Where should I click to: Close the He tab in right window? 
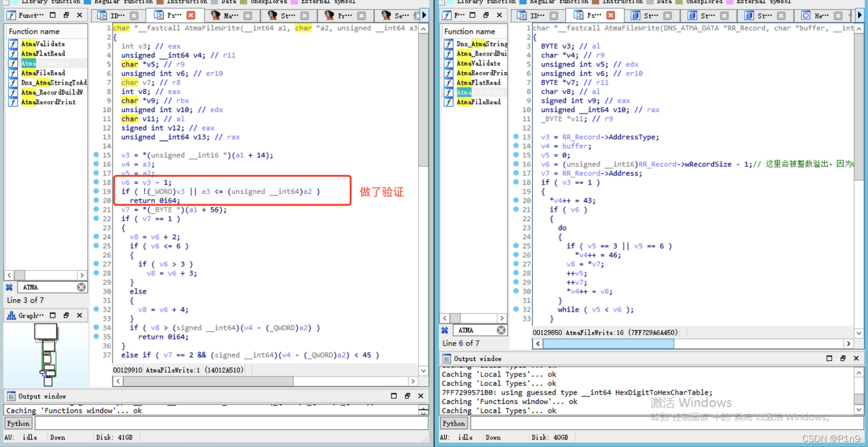tap(838, 15)
